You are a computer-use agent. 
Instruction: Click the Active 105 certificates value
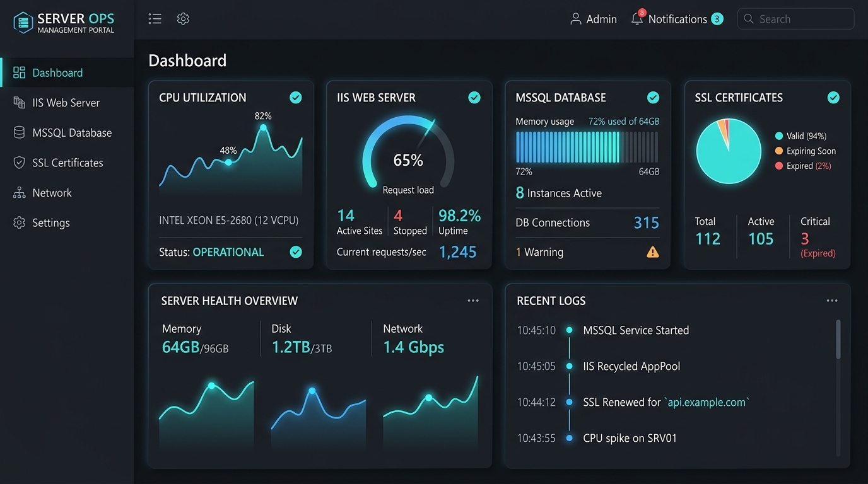coord(761,239)
